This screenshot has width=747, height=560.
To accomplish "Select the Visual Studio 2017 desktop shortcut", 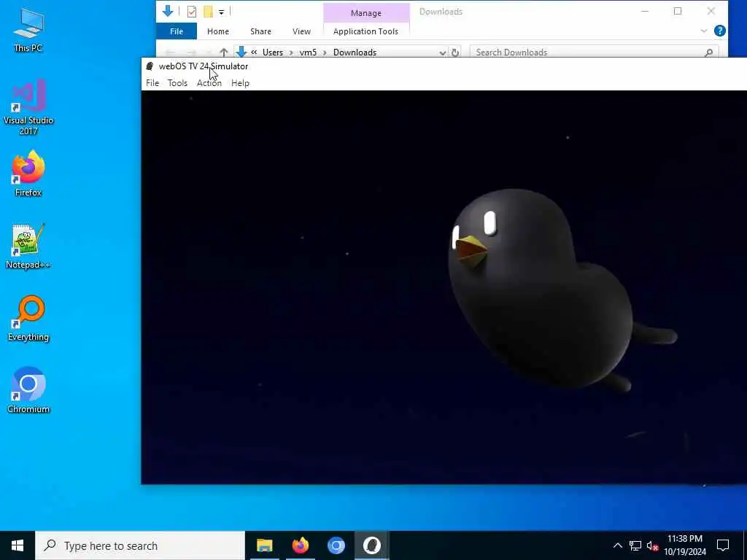I will pos(28,107).
